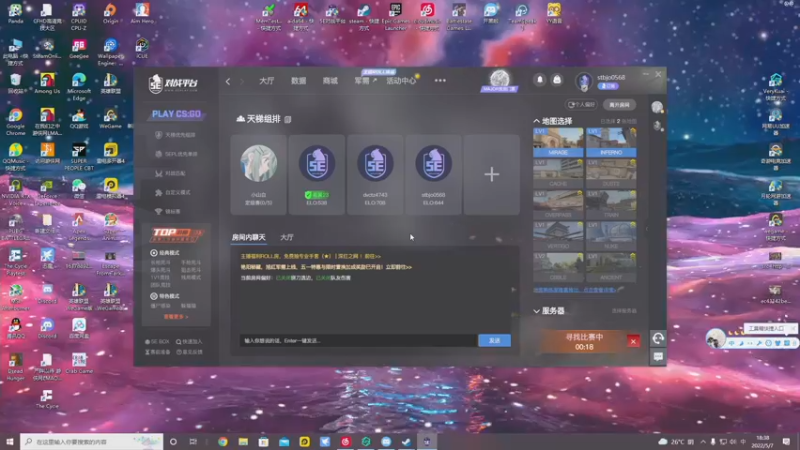Click 快速加入 quick join

(x=189, y=342)
